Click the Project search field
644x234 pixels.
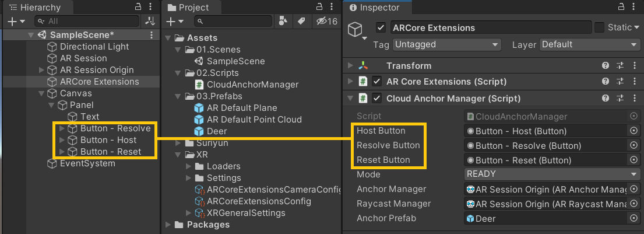click(x=233, y=22)
